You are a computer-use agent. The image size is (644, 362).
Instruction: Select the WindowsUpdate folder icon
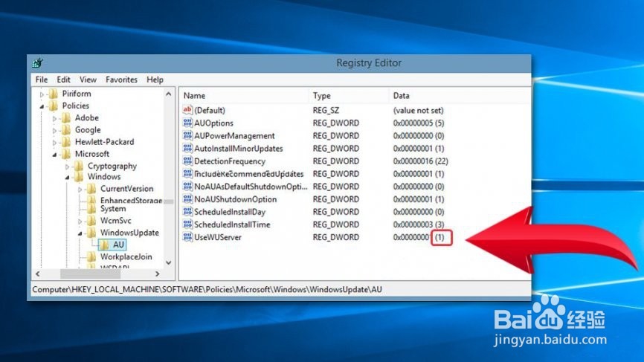91,233
